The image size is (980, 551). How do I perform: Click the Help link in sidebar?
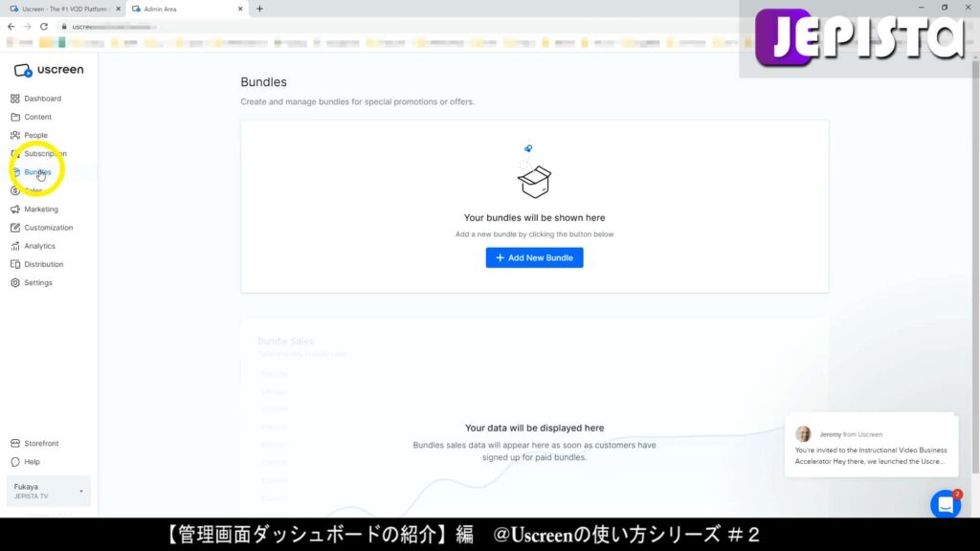32,462
